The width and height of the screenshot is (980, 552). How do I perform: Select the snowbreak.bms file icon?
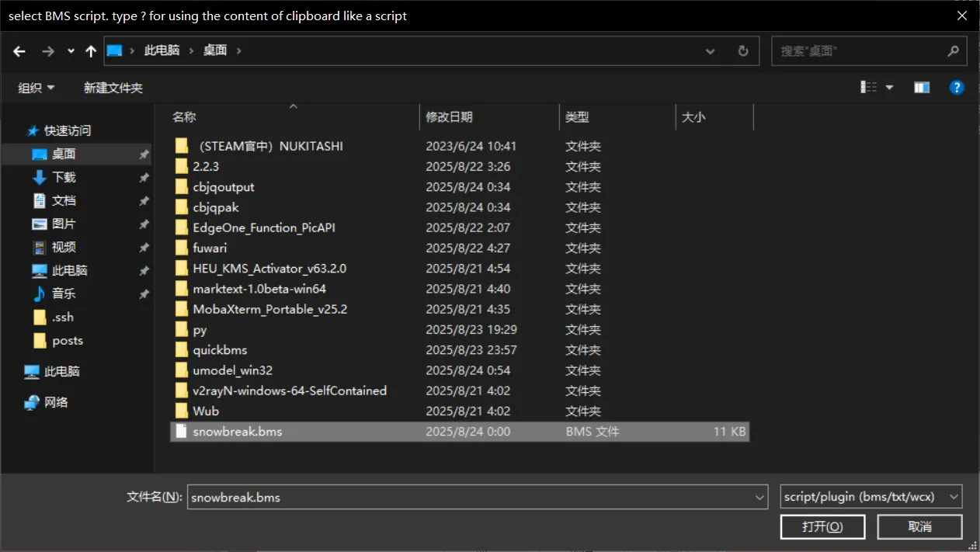[x=182, y=432]
